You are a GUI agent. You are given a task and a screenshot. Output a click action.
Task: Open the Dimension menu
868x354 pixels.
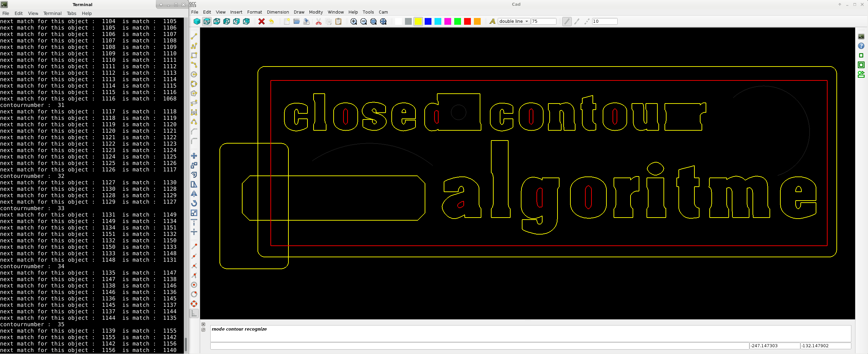278,12
